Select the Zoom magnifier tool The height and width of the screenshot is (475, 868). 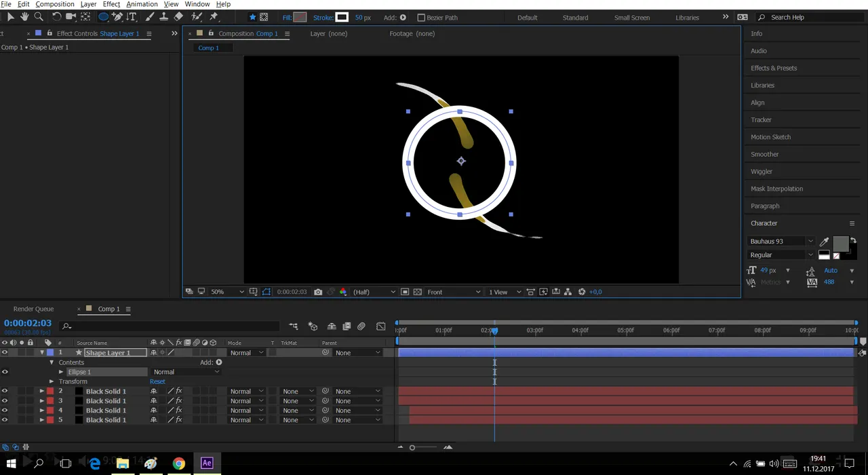(39, 17)
